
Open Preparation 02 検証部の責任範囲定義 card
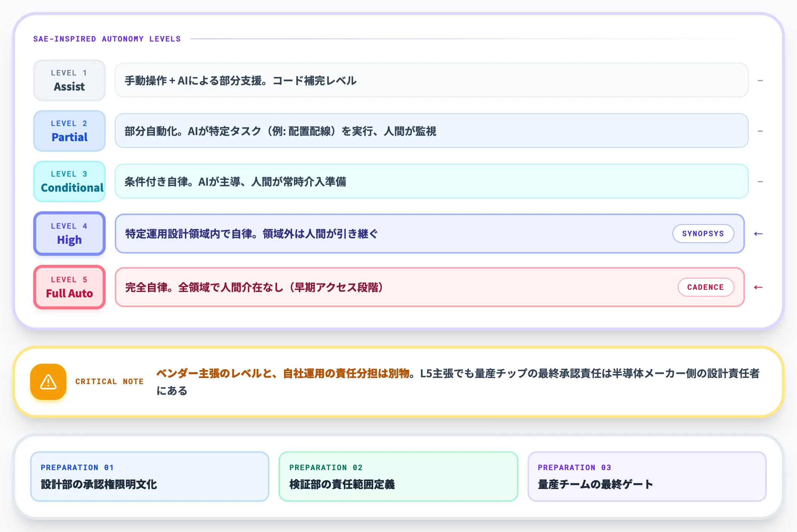398,477
